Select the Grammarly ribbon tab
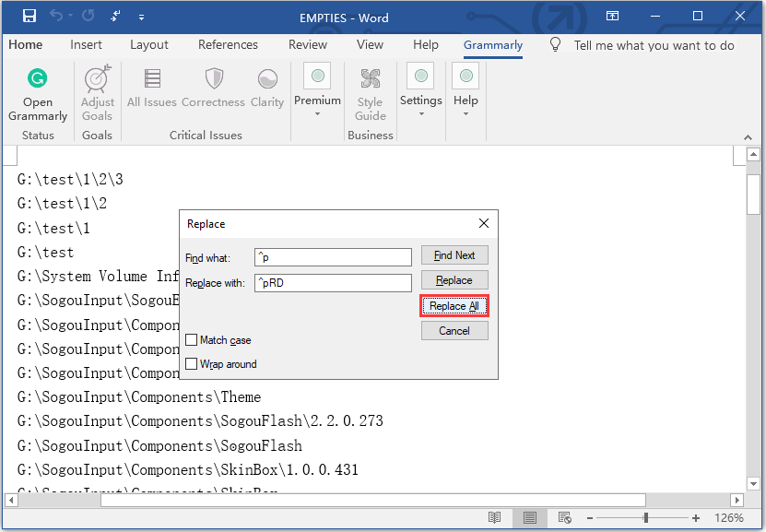Viewport: 766px width, 532px height. click(x=492, y=44)
